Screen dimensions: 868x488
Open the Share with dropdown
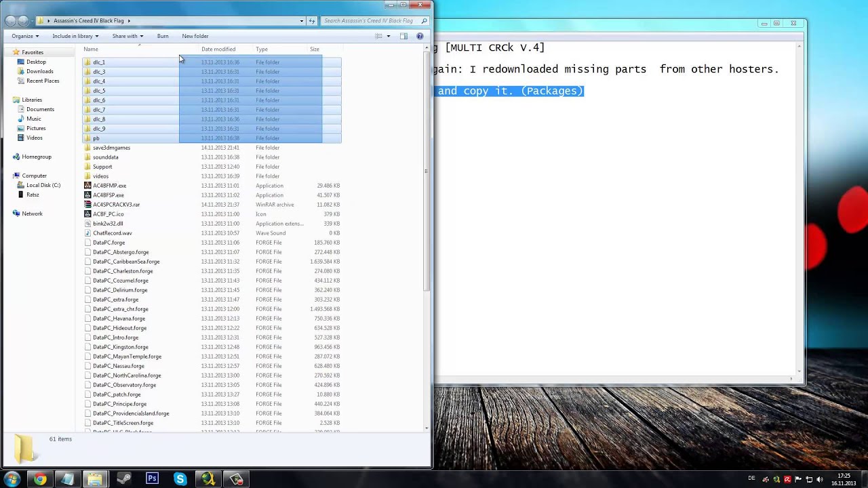coord(127,36)
